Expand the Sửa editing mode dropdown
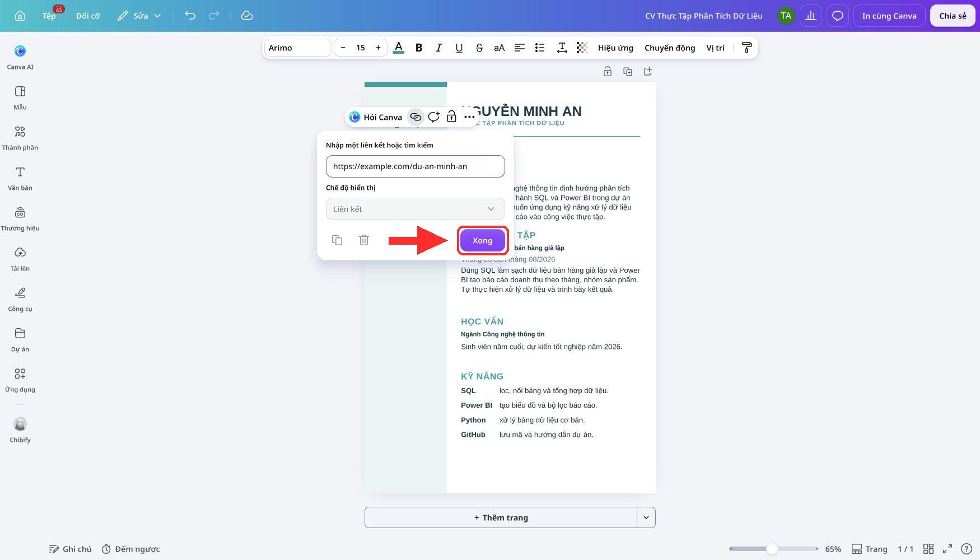The height and width of the screenshot is (560, 980). [x=139, y=16]
